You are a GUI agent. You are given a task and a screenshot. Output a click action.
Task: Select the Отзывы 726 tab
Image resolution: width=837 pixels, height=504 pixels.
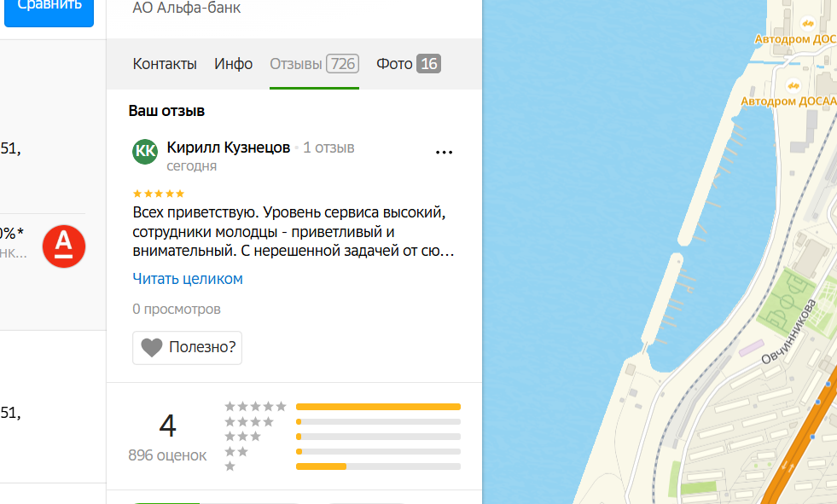coord(314,64)
